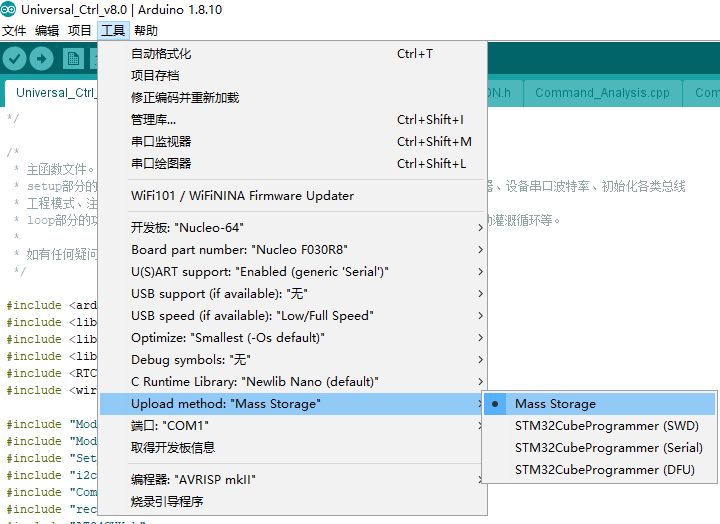The width and height of the screenshot is (720, 524).
Task: Switch to Command_Analysis.cpp tab
Action: tap(602, 93)
